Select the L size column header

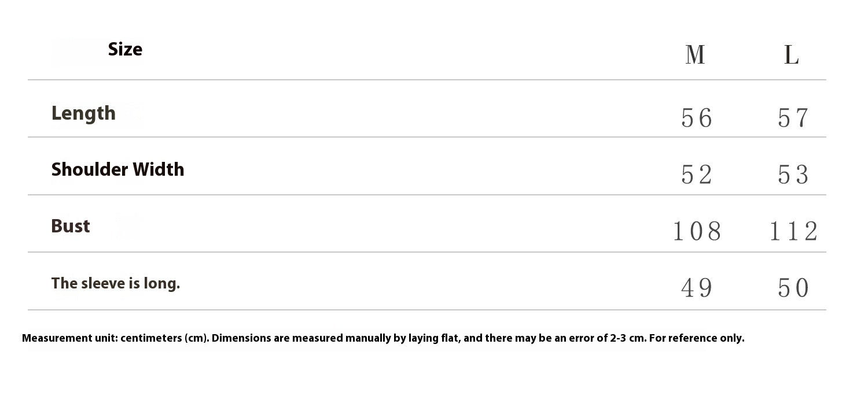pyautogui.click(x=791, y=55)
